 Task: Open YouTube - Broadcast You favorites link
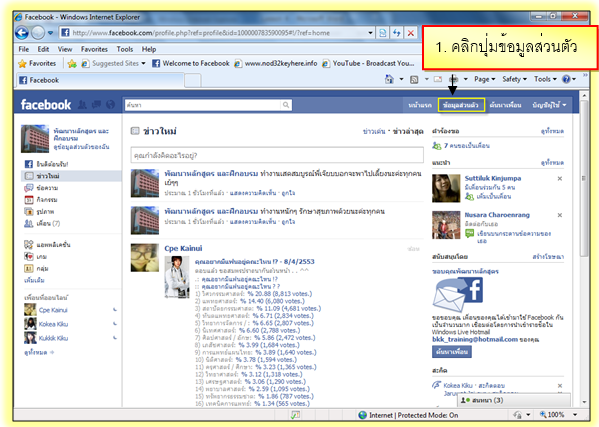pyautogui.click(x=368, y=63)
